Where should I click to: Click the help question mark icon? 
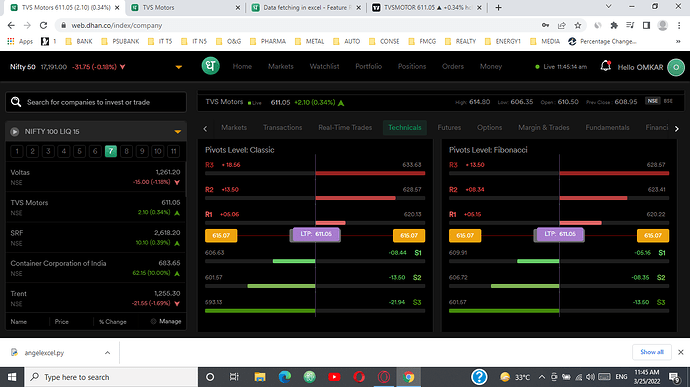[x=479, y=377]
